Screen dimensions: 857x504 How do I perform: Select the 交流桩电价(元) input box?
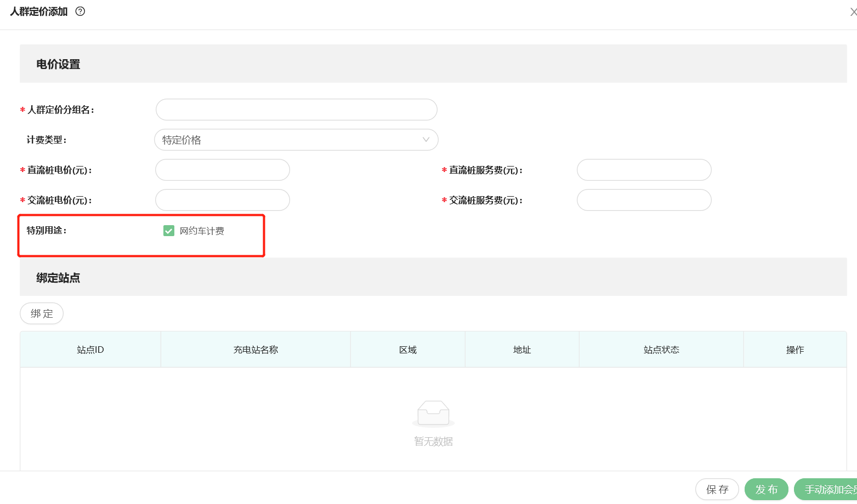click(223, 200)
